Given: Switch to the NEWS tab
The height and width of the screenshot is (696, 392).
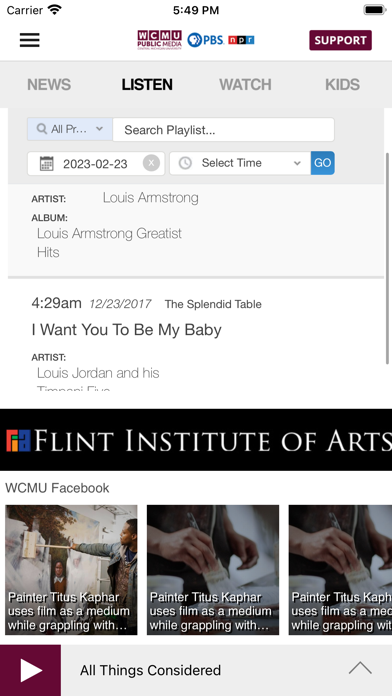Looking at the screenshot, I should pyautogui.click(x=49, y=84).
